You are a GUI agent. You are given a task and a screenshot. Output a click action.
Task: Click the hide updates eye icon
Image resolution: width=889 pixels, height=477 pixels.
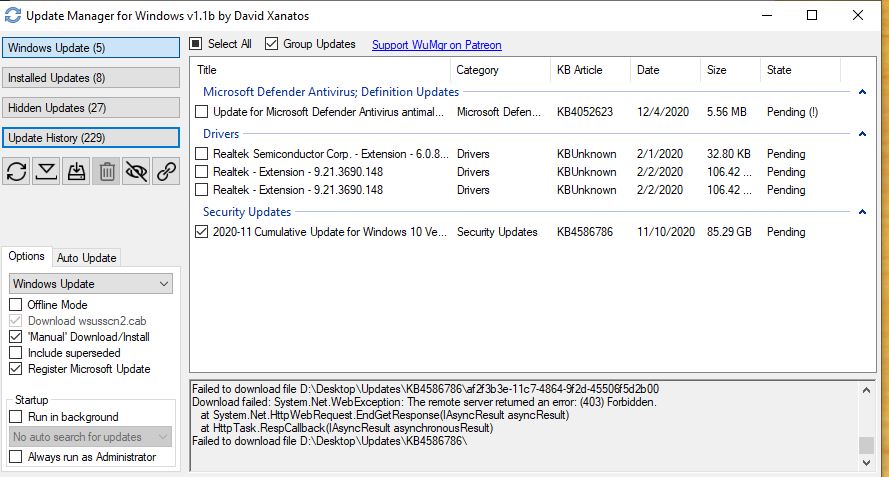[136, 171]
